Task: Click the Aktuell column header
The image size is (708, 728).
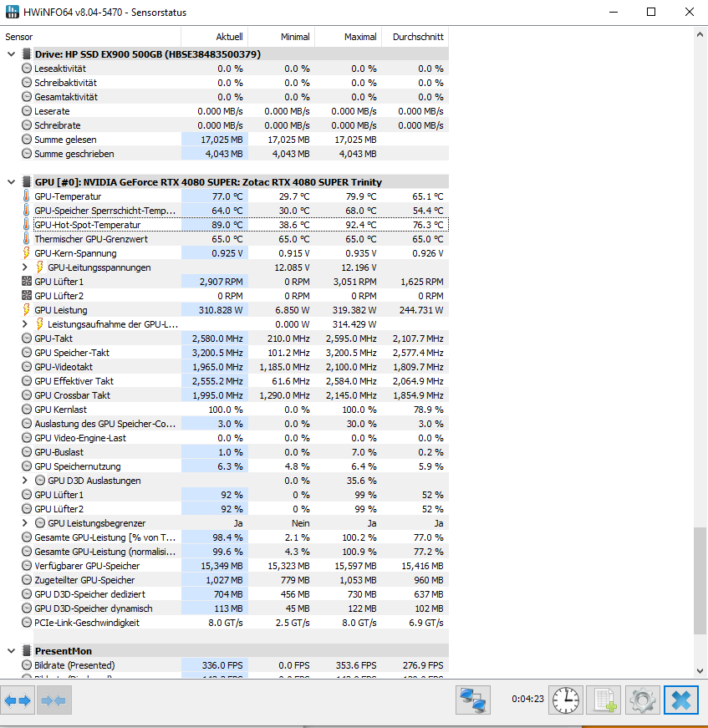Action: tap(214, 37)
